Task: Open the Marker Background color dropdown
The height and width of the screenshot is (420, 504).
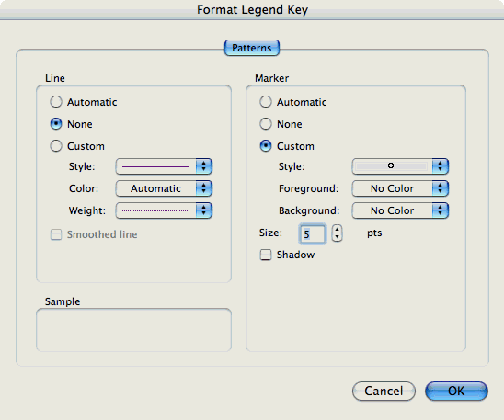Action: (400, 210)
